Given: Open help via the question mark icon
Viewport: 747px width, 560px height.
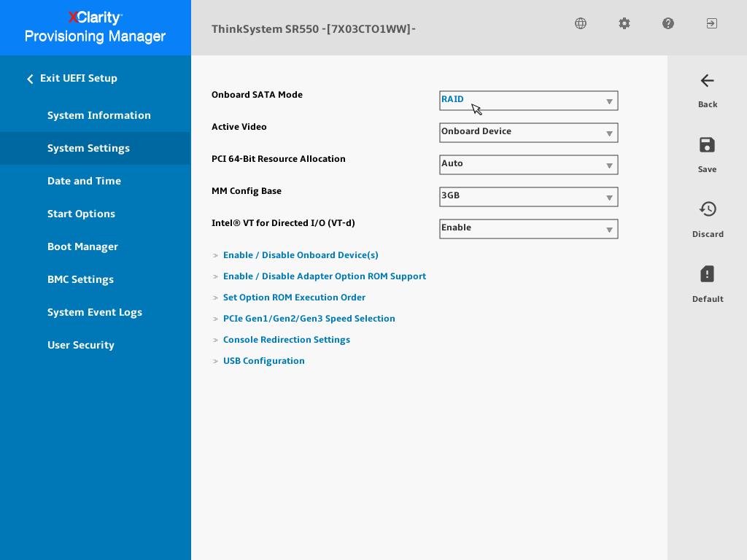Looking at the screenshot, I should [668, 23].
